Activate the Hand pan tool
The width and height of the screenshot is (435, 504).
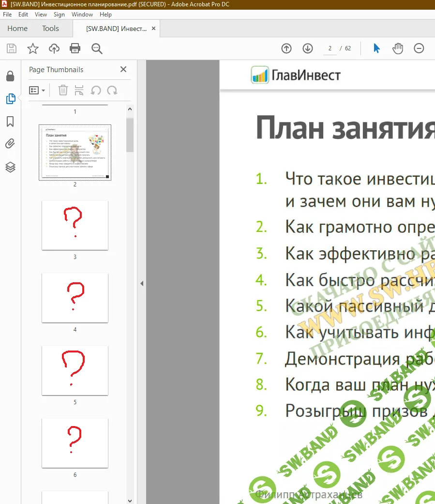[x=398, y=48]
